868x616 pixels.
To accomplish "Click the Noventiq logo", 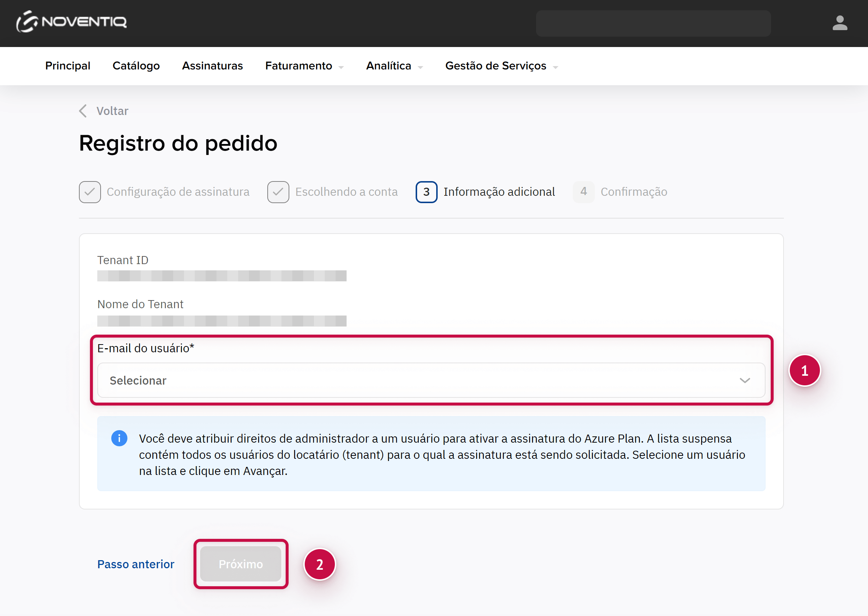I will 71,22.
